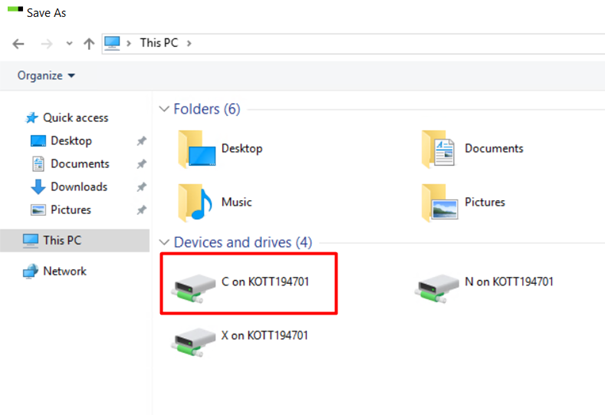Click the pin icon beside sidebar Documents

[x=142, y=164]
